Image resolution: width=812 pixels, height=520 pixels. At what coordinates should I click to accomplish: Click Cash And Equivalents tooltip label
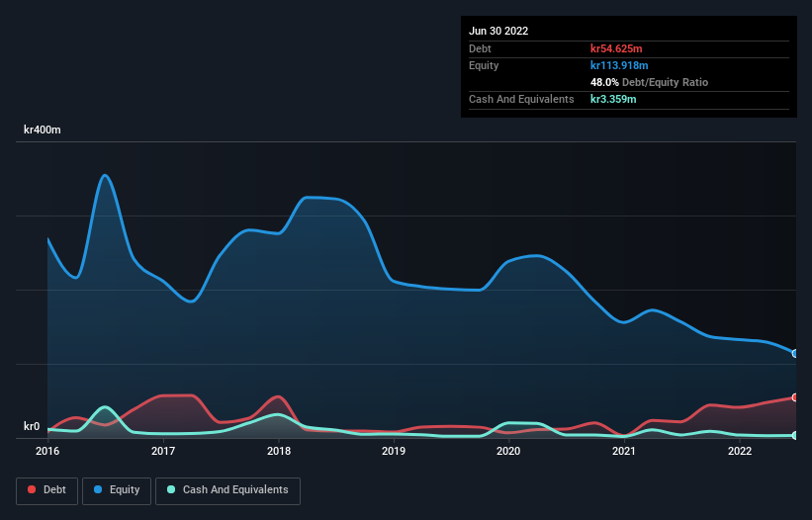(x=521, y=99)
